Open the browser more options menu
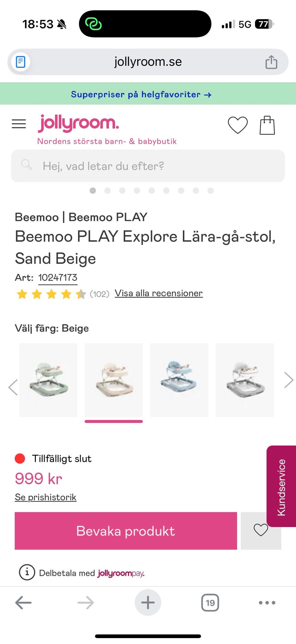This screenshot has height=644, width=296. [267, 602]
